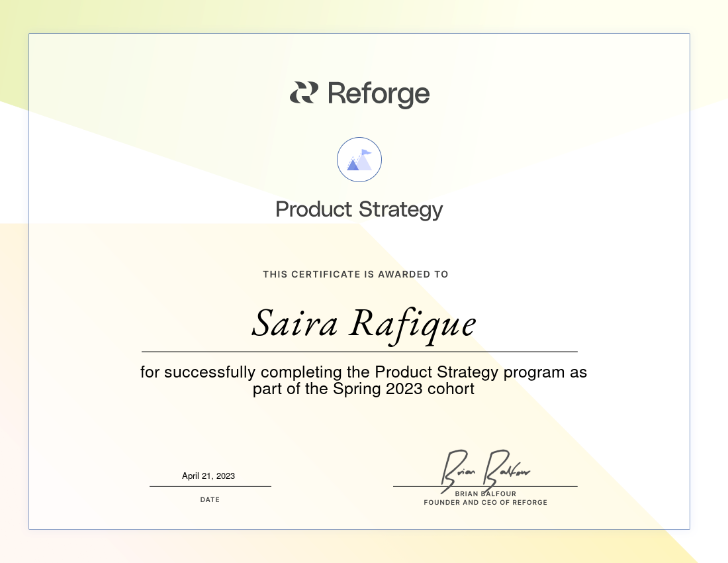This screenshot has height=563, width=728.
Task: Click the dark blue mountain in badge
Action: point(353,165)
